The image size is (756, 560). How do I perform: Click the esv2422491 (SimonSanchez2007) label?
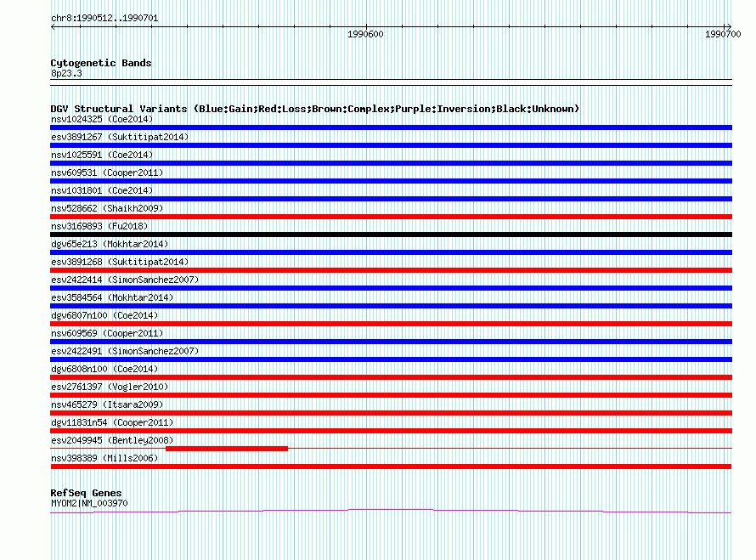125,351
